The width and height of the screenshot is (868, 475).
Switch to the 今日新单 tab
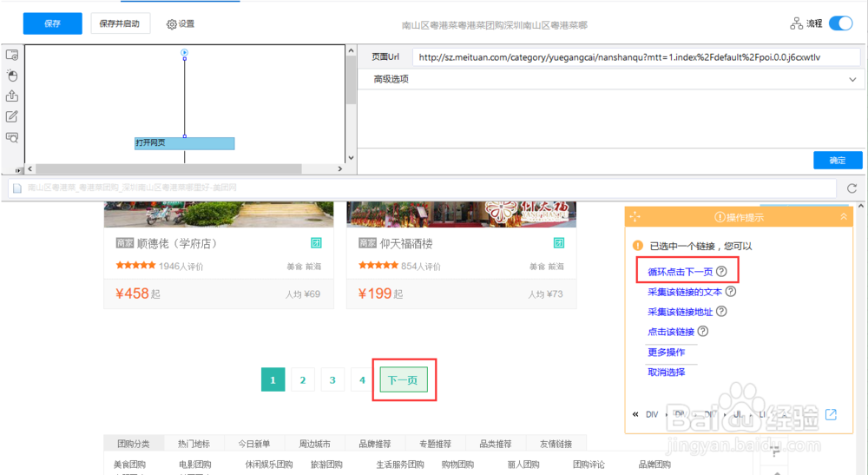pyautogui.click(x=254, y=444)
